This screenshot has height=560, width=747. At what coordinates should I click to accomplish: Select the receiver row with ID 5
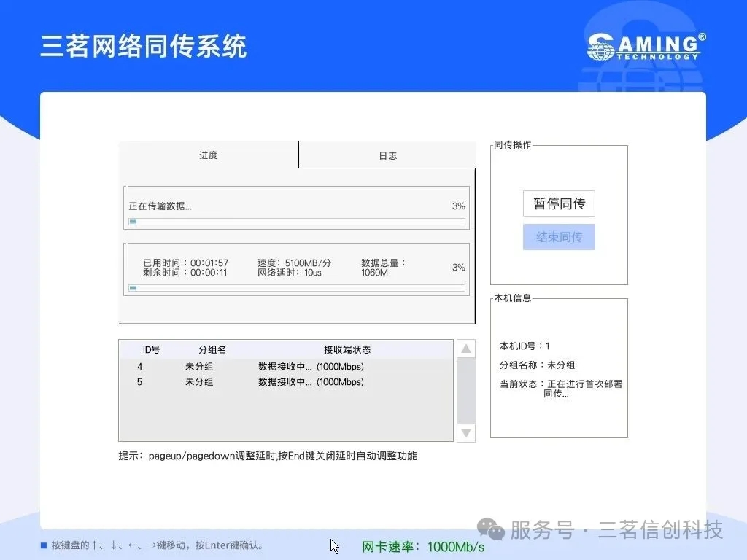285,382
